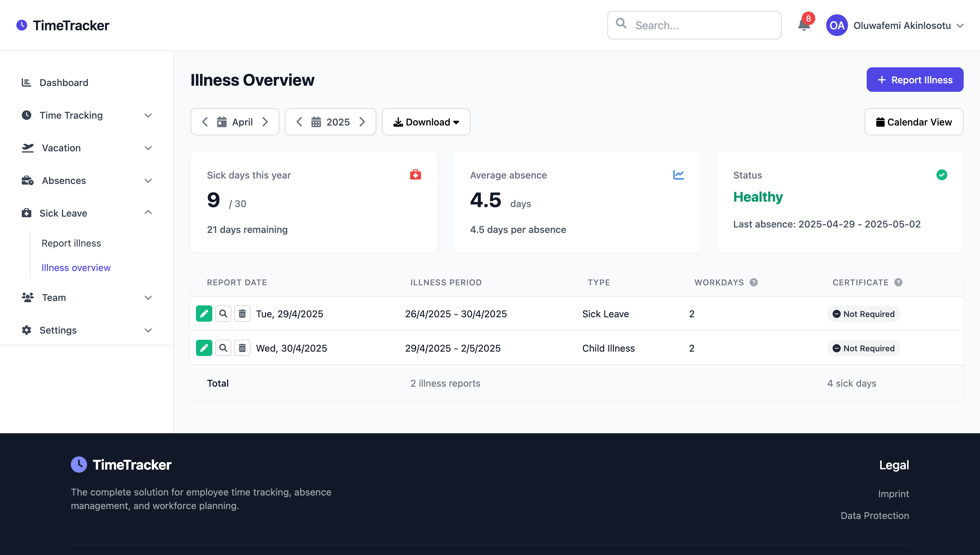Click the Workdays help question icon
The width and height of the screenshot is (980, 555).
coord(753,283)
